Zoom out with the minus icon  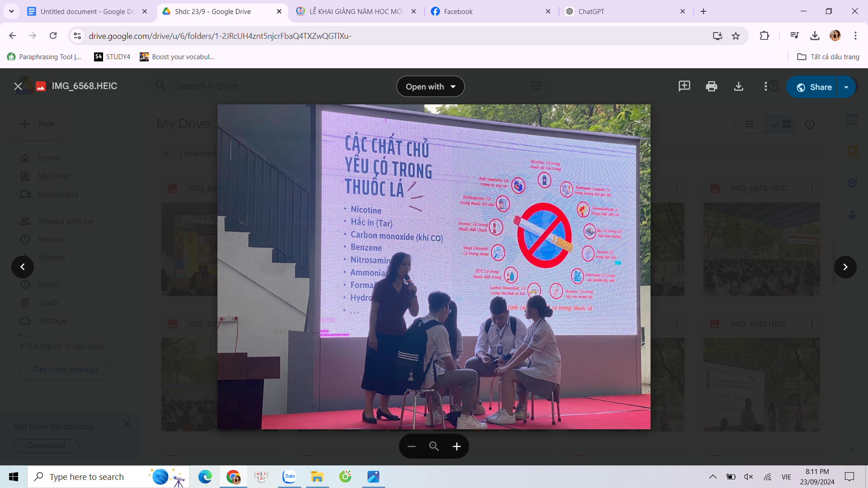[411, 446]
